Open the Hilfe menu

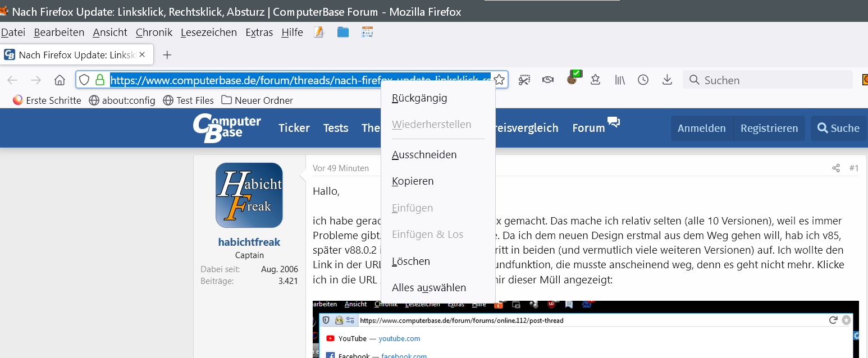point(292,33)
